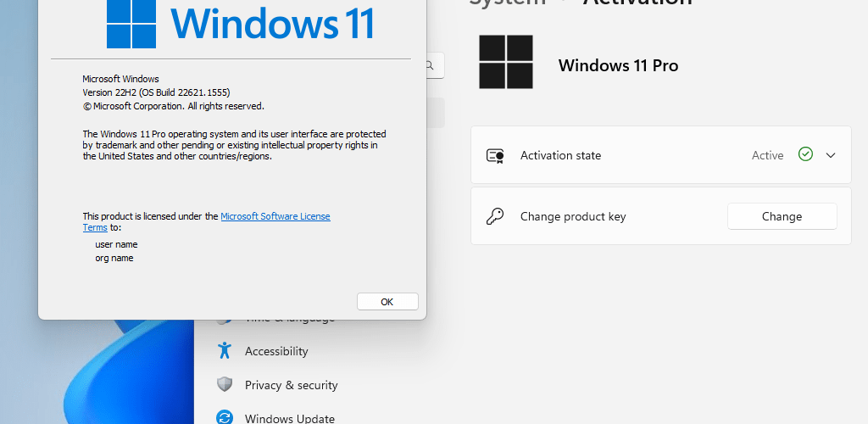Screen dimensions: 868x424
Task: Click the Change button for the product key
Action: click(x=782, y=216)
